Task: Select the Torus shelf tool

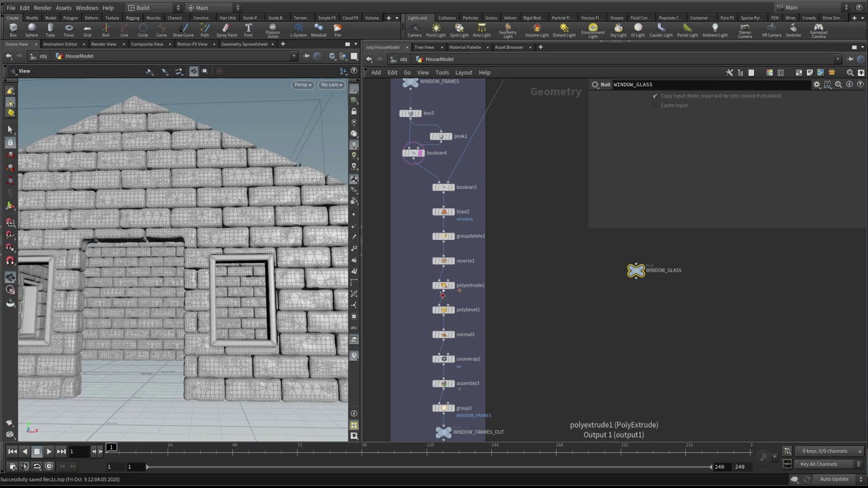Action: 68,30
